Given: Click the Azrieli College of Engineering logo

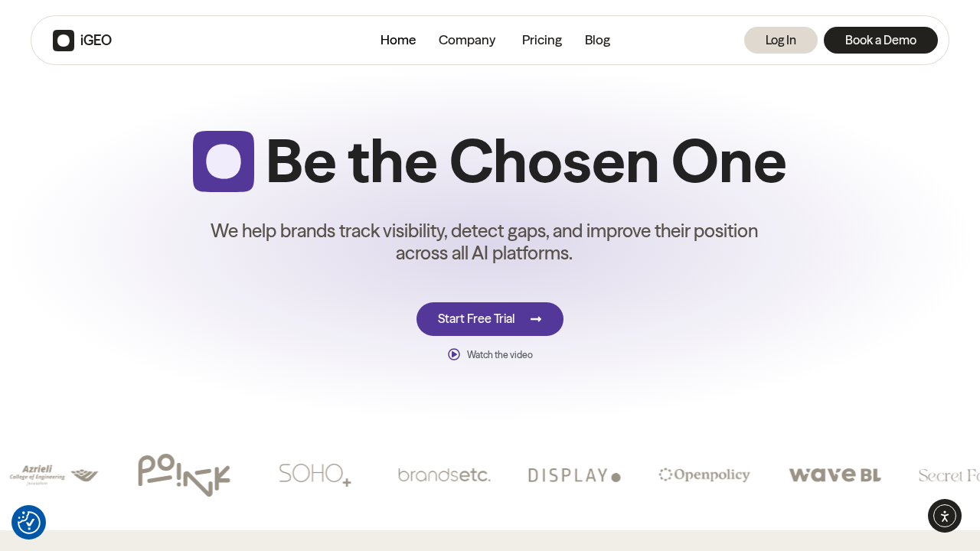Looking at the screenshot, I should point(54,474).
